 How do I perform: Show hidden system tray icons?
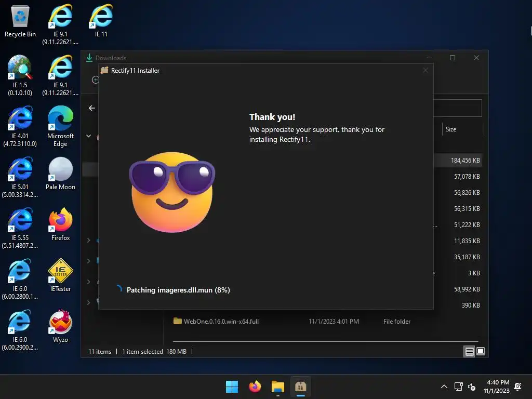(x=444, y=387)
